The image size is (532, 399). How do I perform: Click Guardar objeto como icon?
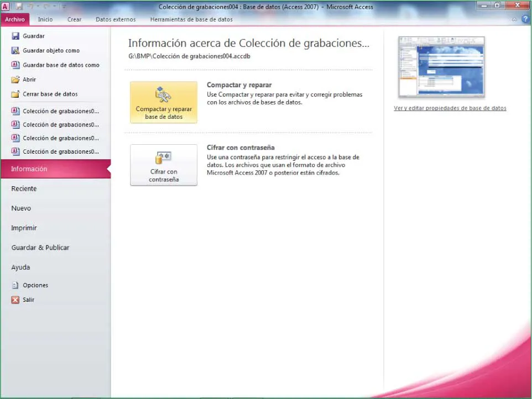click(x=15, y=50)
